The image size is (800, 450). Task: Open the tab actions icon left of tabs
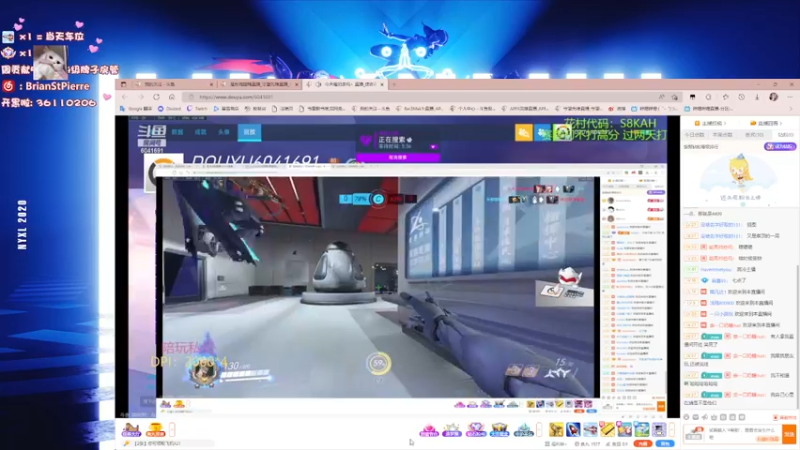tap(123, 84)
